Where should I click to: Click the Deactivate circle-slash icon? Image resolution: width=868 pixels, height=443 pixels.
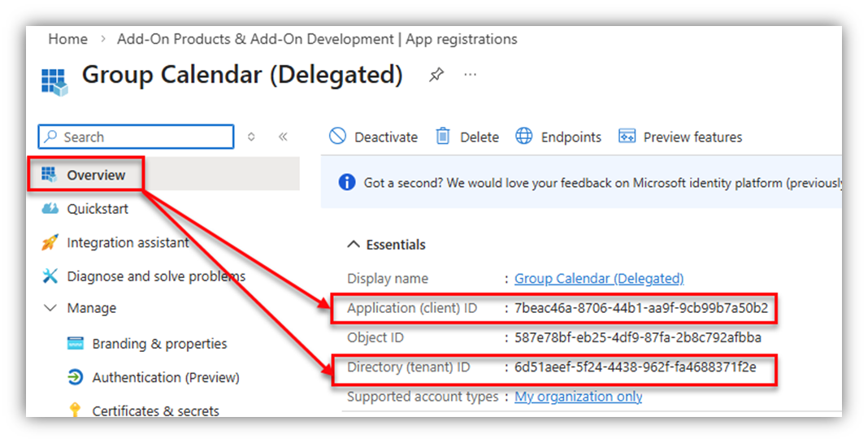click(337, 137)
